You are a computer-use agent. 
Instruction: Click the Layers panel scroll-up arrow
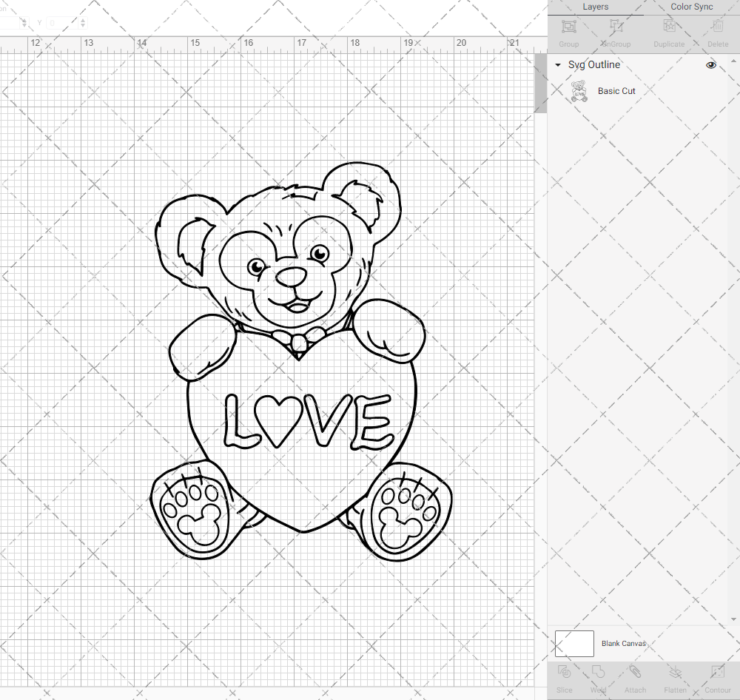point(733,61)
